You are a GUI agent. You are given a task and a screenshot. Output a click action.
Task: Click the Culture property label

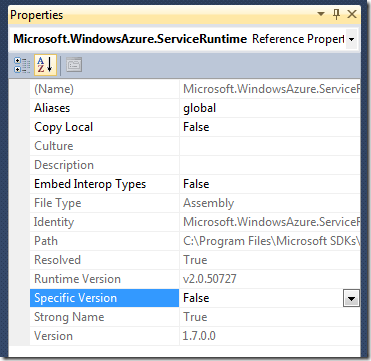click(x=54, y=146)
